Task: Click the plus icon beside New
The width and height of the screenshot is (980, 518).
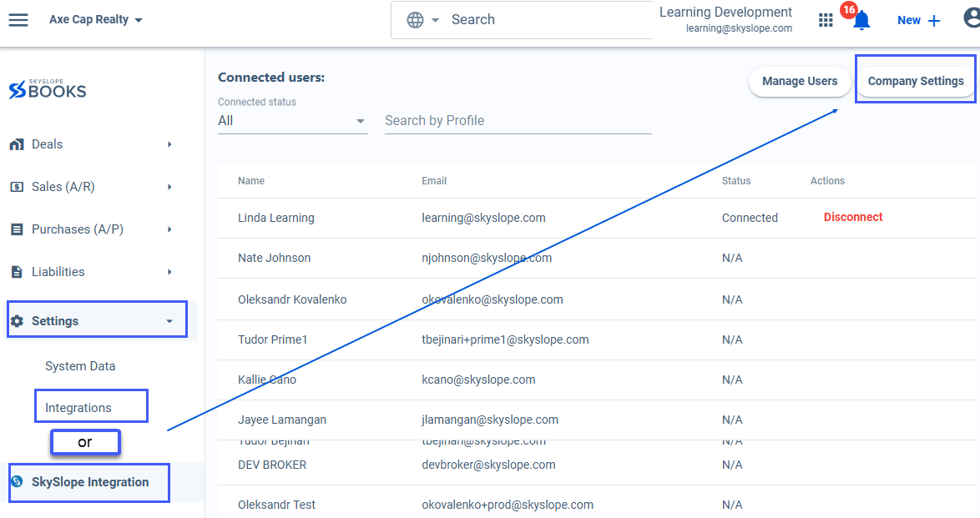Action: click(x=934, y=21)
